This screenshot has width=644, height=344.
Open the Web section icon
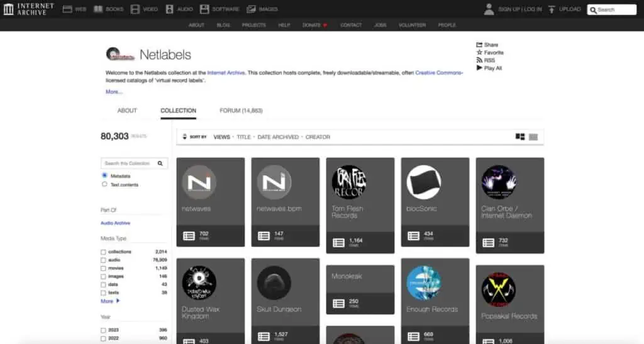[67, 9]
